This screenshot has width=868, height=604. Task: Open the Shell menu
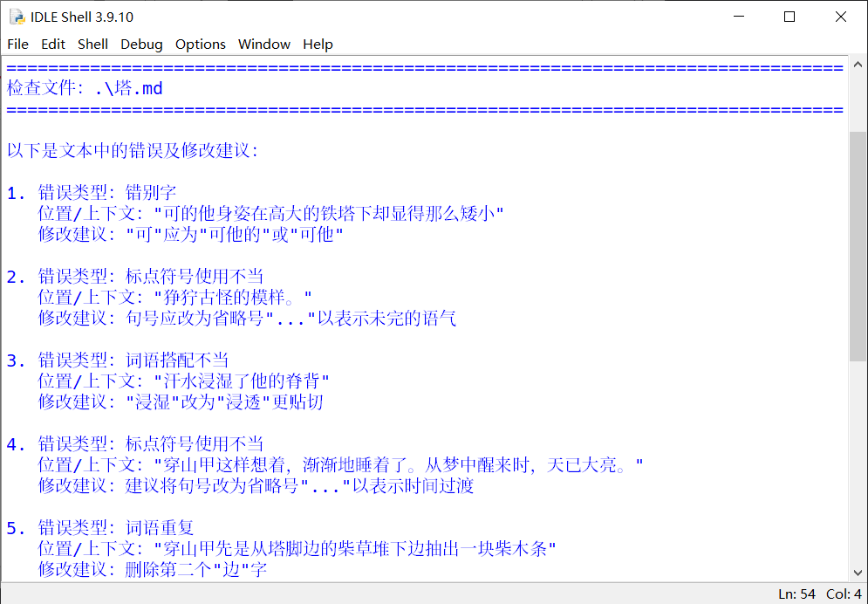tap(92, 45)
